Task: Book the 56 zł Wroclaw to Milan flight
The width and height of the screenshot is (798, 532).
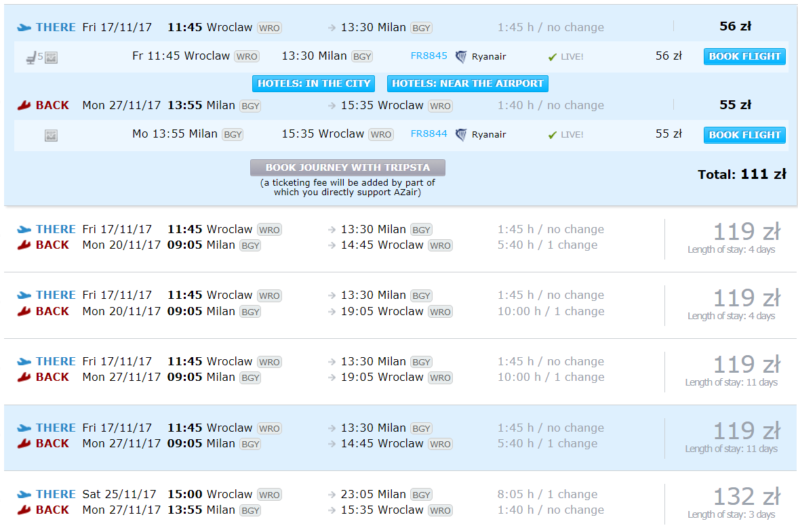Action: (x=744, y=56)
